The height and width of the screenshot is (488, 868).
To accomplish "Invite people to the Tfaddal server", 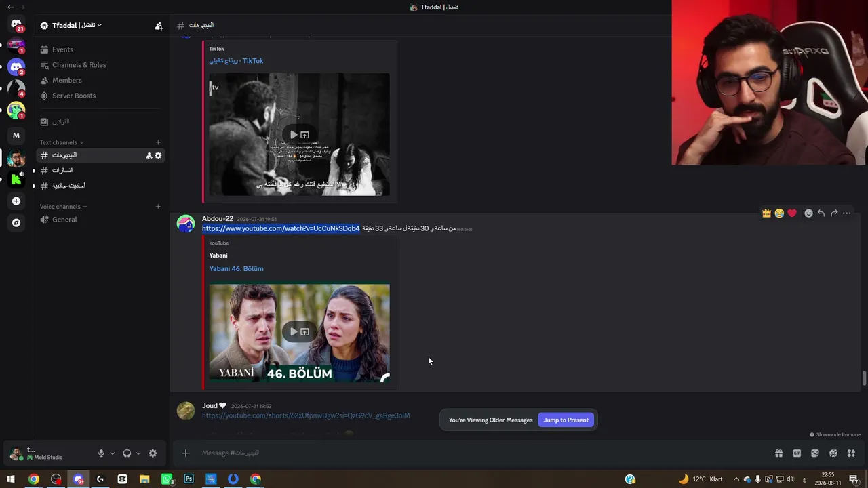I will point(159,26).
